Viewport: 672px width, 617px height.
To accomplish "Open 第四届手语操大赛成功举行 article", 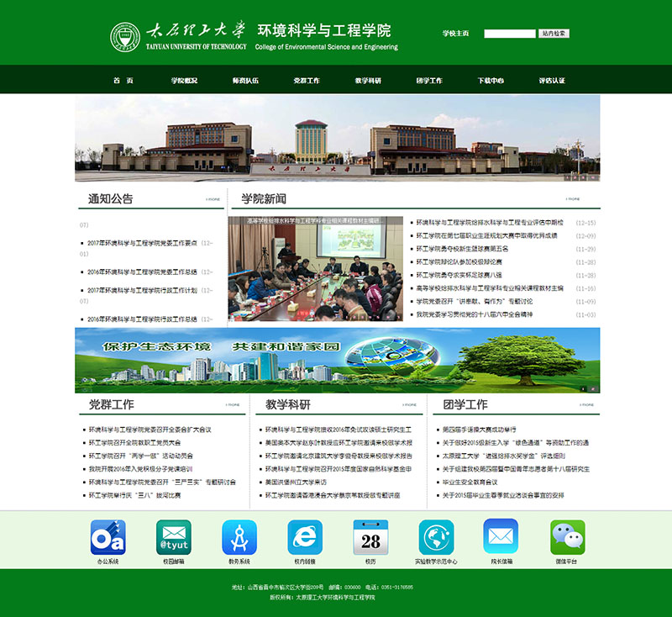I will [479, 430].
